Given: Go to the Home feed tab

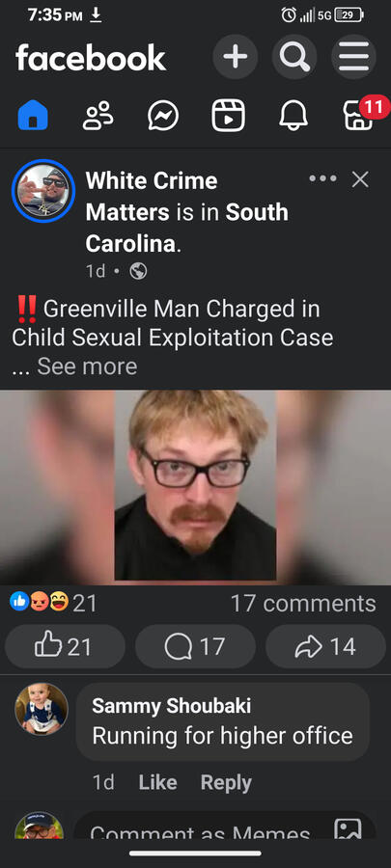Looking at the screenshot, I should 33,115.
